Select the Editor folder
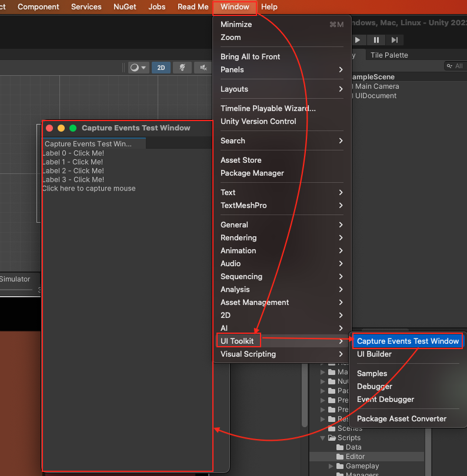Viewport: 467px width, 476px height. (x=355, y=457)
